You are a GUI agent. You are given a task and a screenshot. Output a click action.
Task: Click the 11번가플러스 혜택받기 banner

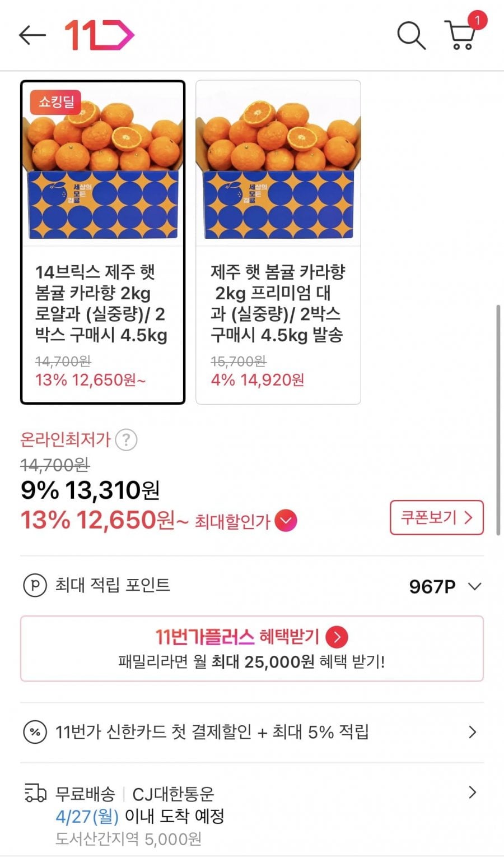coord(251,648)
